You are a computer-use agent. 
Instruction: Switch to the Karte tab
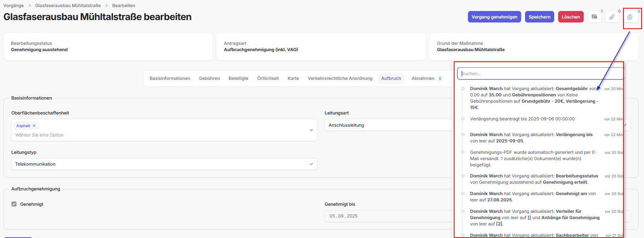click(293, 78)
